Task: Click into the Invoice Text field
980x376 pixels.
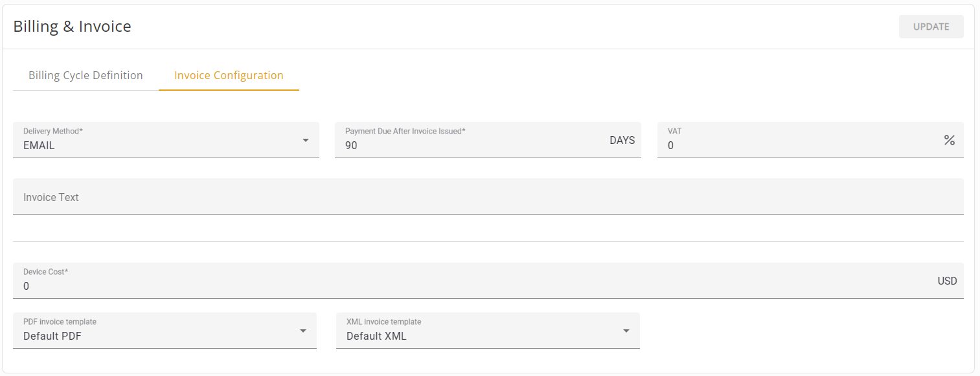Action: [x=488, y=197]
